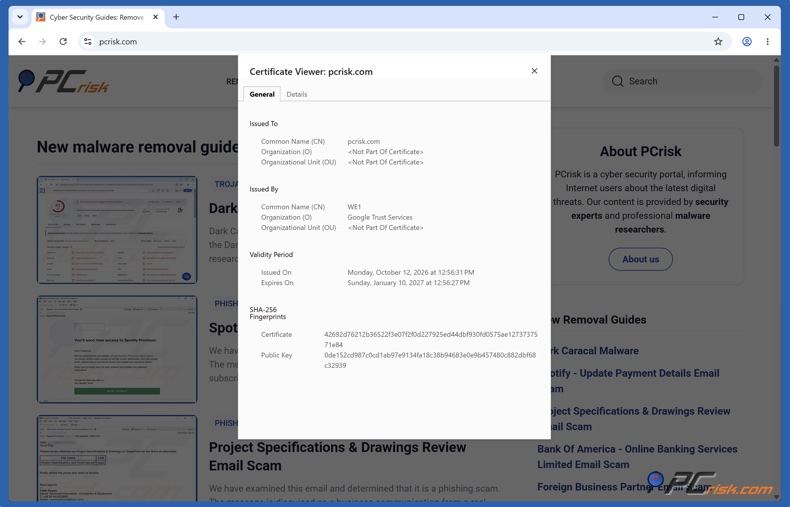Click the Search magnifier icon
The width and height of the screenshot is (790, 507).
coord(617,81)
